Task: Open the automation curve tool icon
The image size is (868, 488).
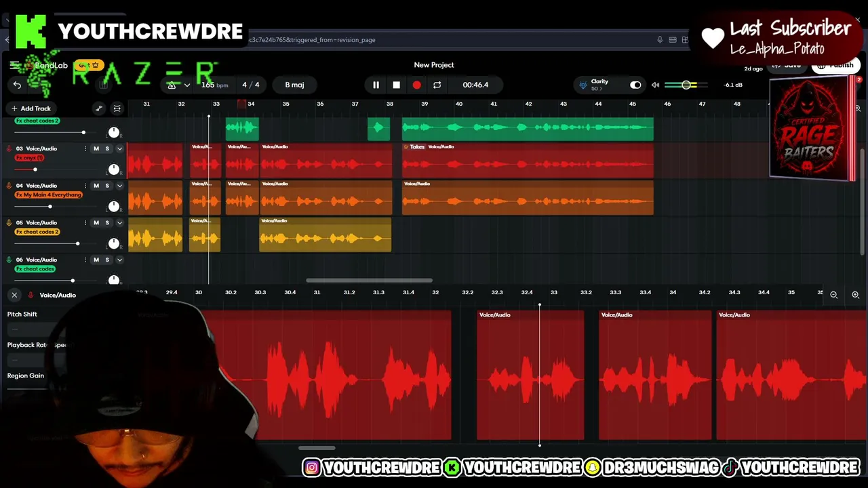Action: tap(99, 108)
